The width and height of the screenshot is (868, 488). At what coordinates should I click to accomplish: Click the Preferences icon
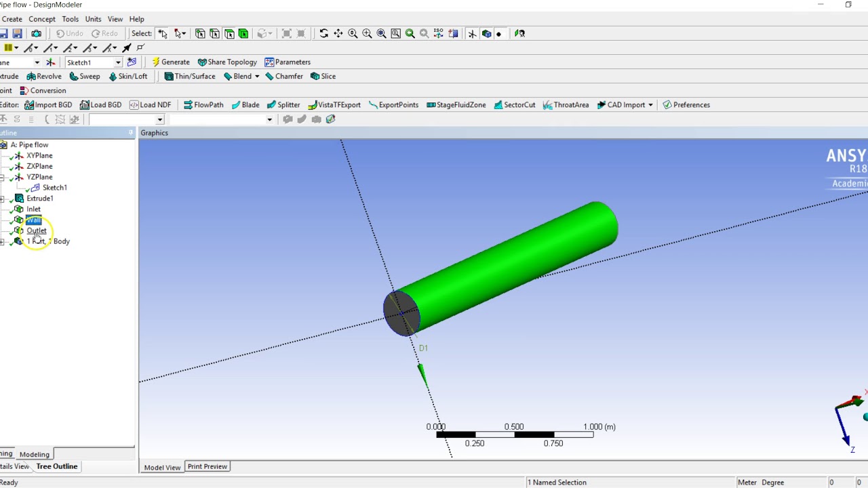click(x=667, y=105)
